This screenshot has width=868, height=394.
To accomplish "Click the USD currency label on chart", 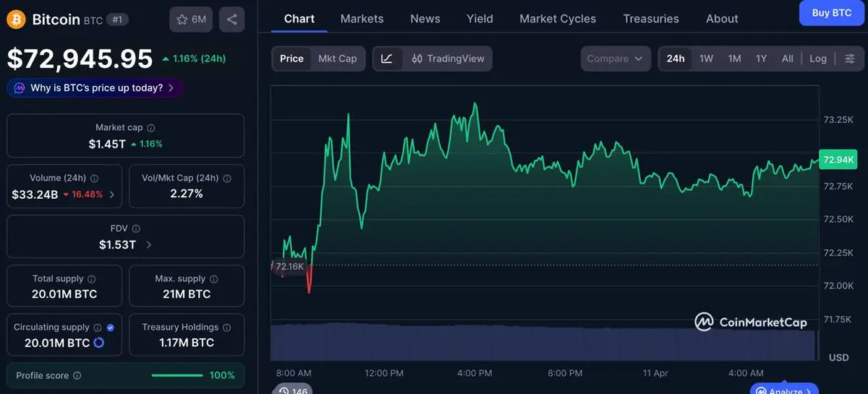I will pos(838,358).
